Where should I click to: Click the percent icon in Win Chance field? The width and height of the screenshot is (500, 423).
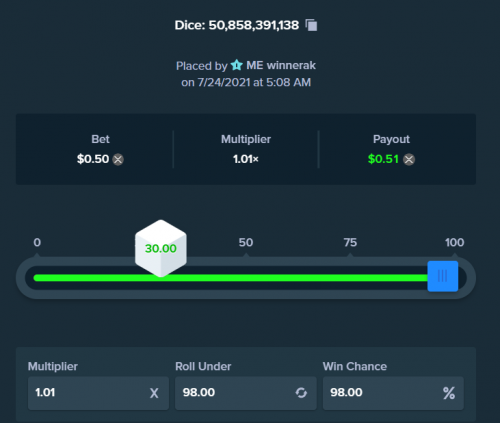pos(449,393)
